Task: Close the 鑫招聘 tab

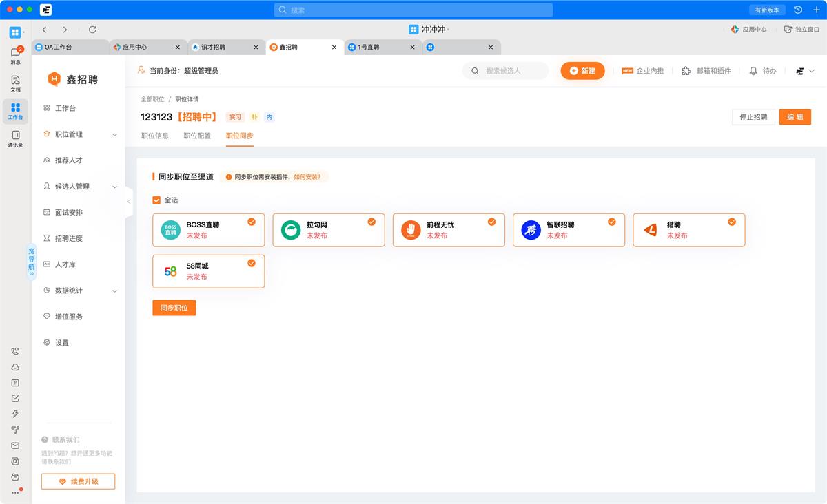Action: (334, 47)
